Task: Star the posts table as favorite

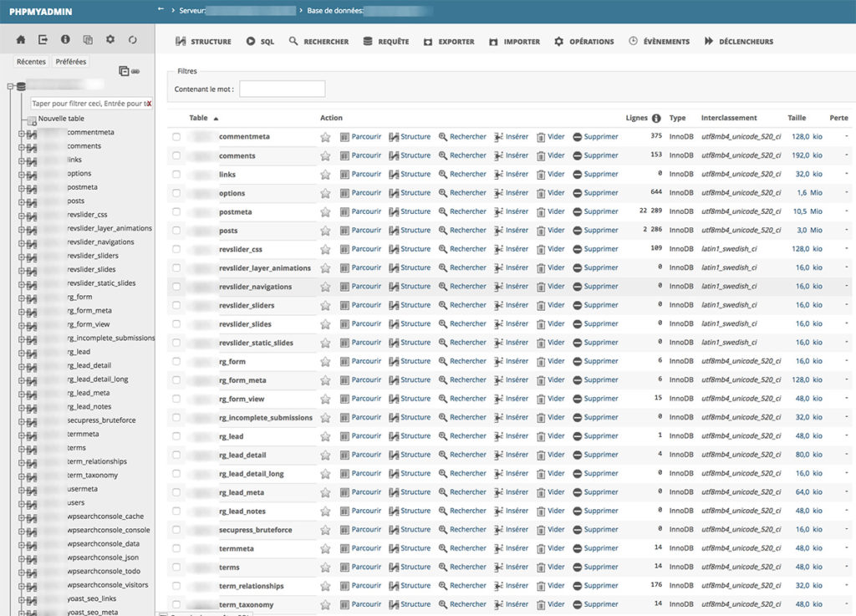Action: 325,231
